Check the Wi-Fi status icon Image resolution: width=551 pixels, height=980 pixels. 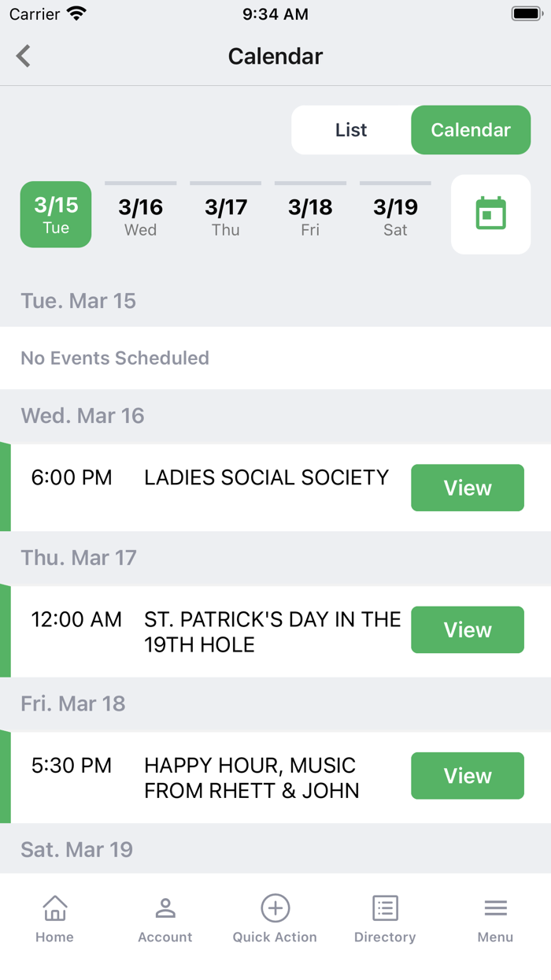click(75, 13)
